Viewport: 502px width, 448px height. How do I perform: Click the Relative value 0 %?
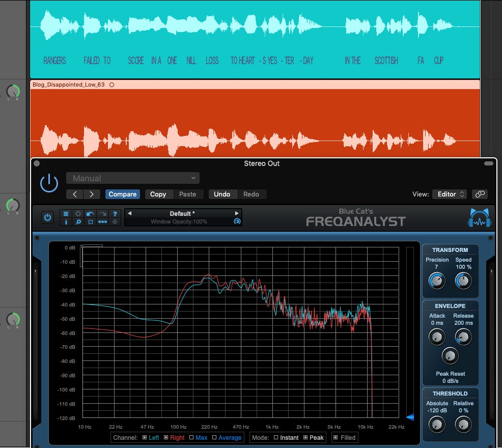[463, 410]
